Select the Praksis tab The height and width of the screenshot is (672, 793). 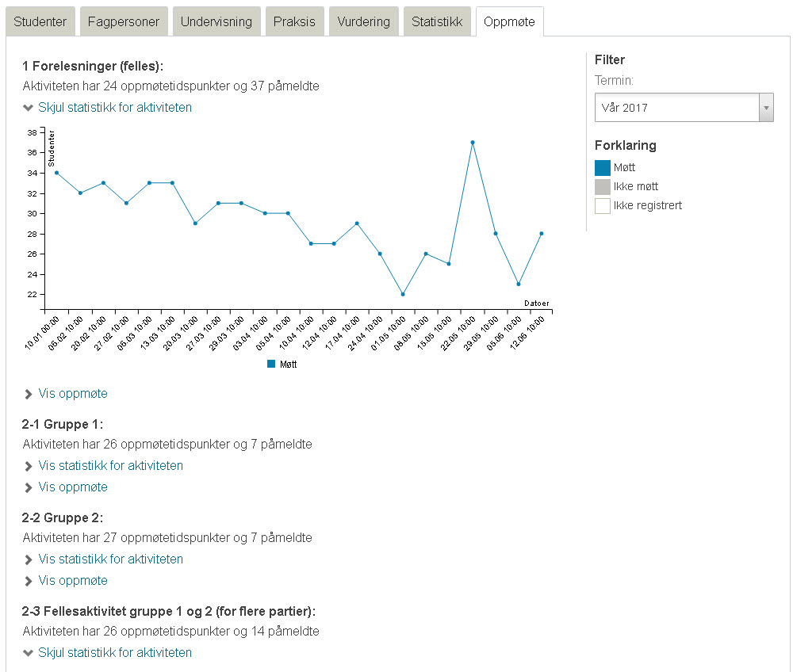294,21
